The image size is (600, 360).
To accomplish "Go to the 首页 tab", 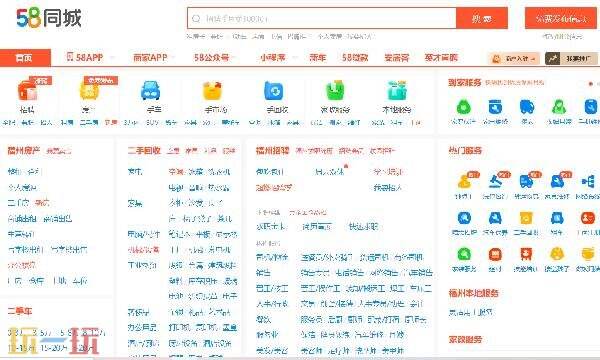I will point(25,58).
